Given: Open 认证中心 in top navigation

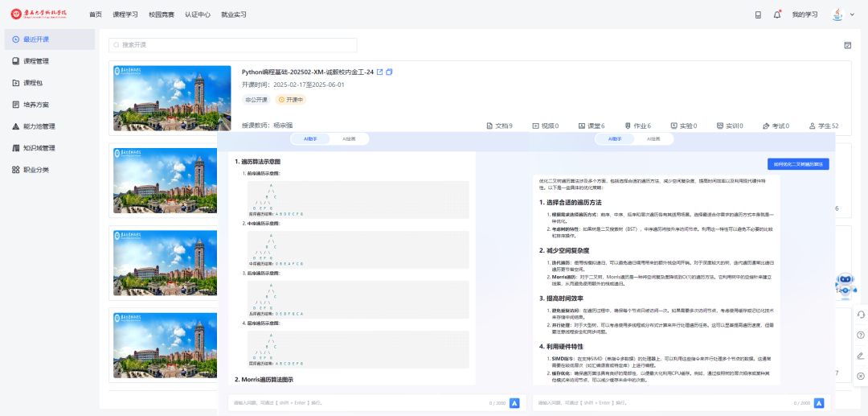Looking at the screenshot, I should point(198,15).
